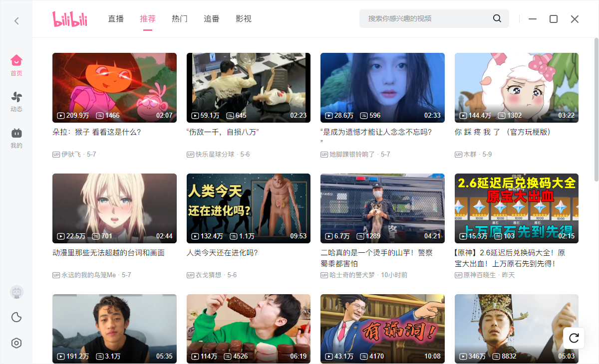The height and width of the screenshot is (364, 599).
Task: Click the back arrow at top left
Action: pos(16,20)
